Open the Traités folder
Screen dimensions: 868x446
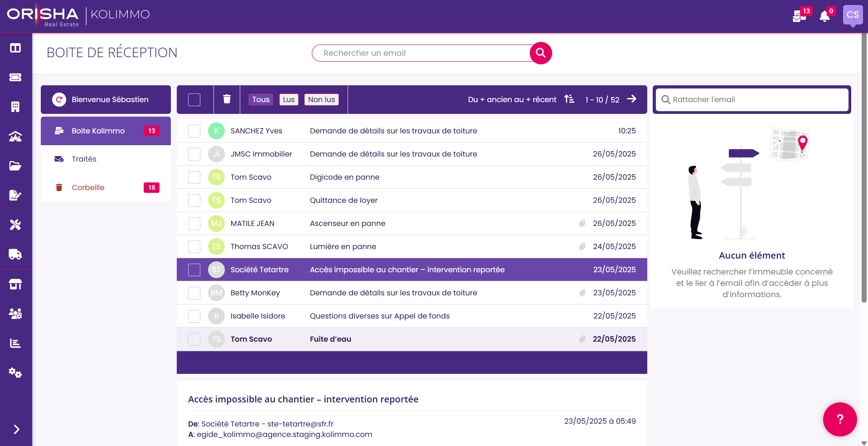coord(106,159)
